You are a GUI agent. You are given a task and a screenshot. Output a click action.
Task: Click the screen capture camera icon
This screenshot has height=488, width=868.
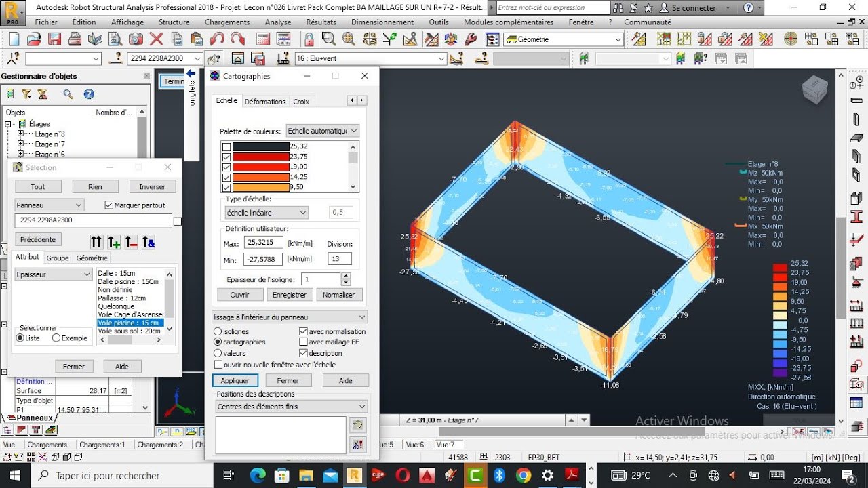(x=136, y=39)
